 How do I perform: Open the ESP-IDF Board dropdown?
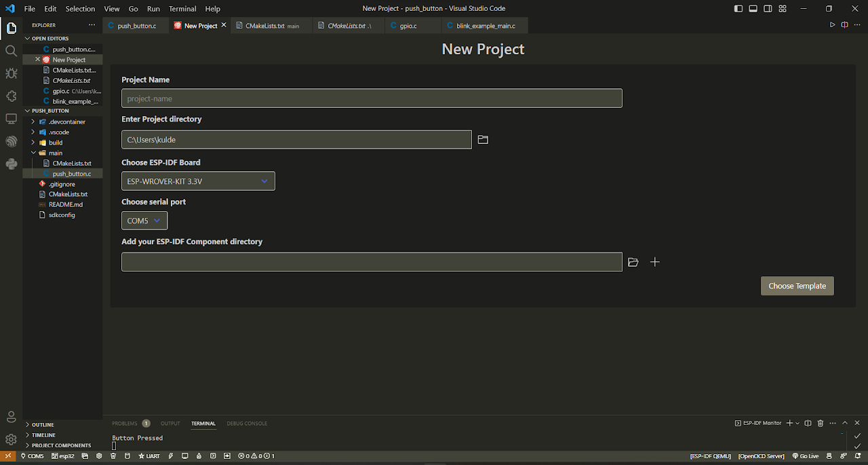pyautogui.click(x=198, y=181)
